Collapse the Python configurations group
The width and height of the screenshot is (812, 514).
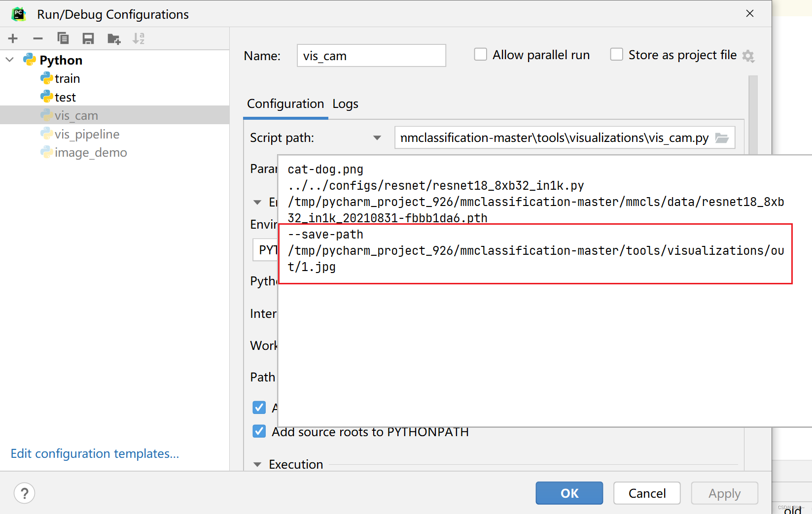click(x=9, y=60)
